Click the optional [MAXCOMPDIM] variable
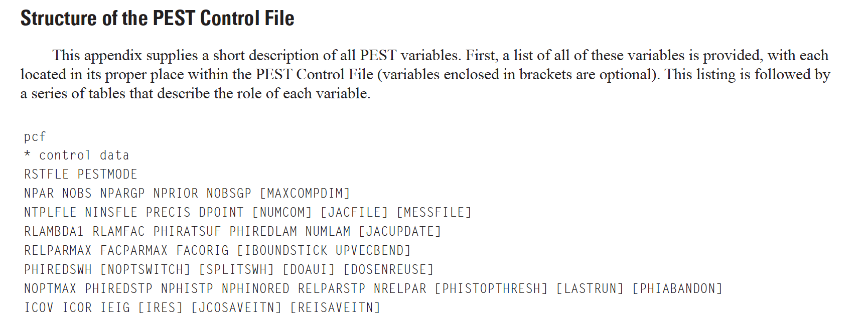The image size is (868, 321). (305, 194)
